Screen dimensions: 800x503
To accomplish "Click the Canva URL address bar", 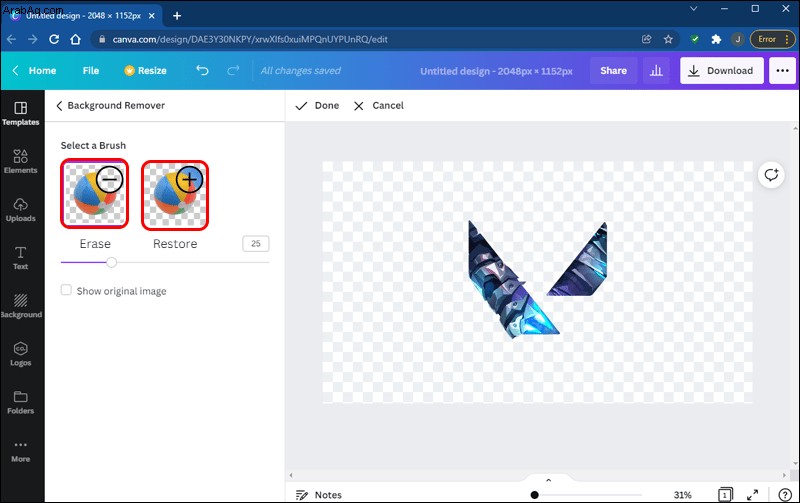I will pyautogui.click(x=250, y=39).
